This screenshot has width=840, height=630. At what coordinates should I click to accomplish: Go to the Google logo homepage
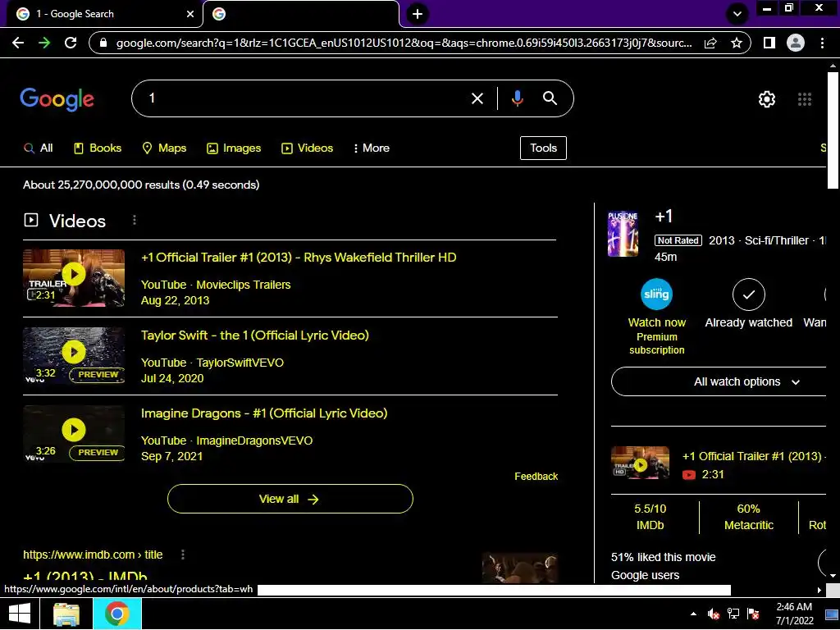pyautogui.click(x=57, y=99)
